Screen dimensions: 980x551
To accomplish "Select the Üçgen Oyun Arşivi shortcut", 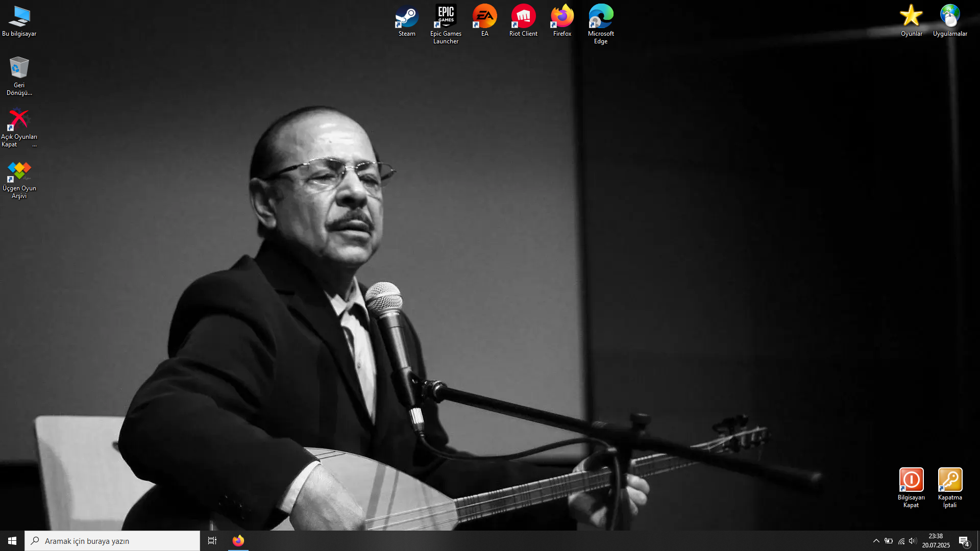I will click(x=19, y=179).
